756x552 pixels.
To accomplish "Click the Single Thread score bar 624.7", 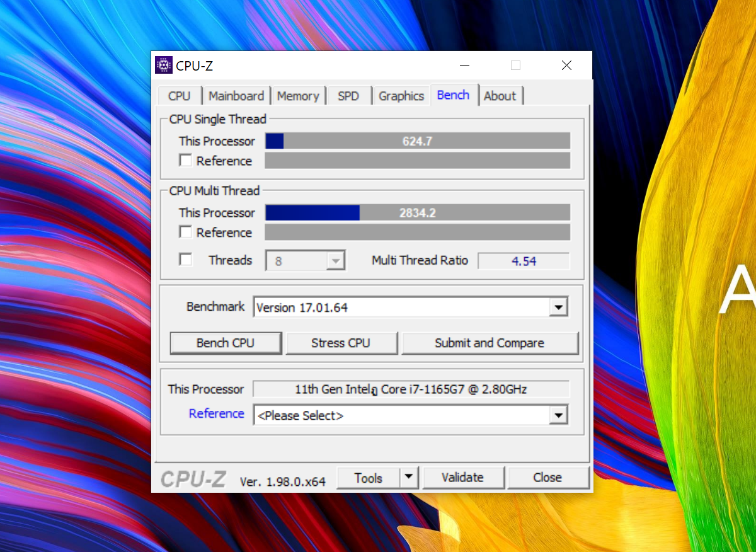I will pos(418,141).
